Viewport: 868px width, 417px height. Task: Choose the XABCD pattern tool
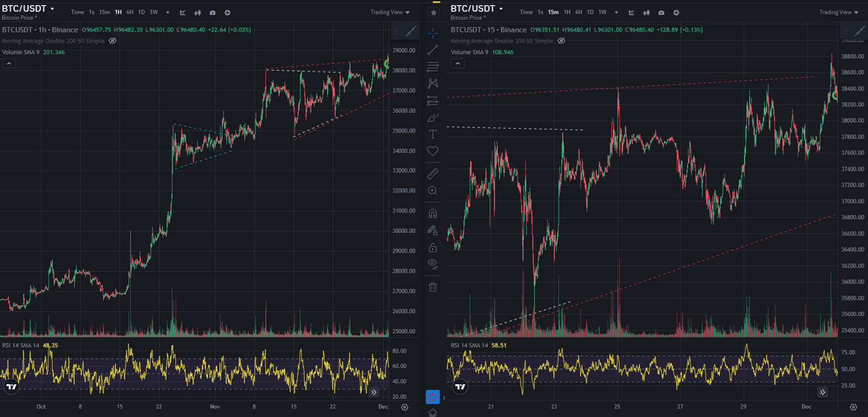[433, 83]
